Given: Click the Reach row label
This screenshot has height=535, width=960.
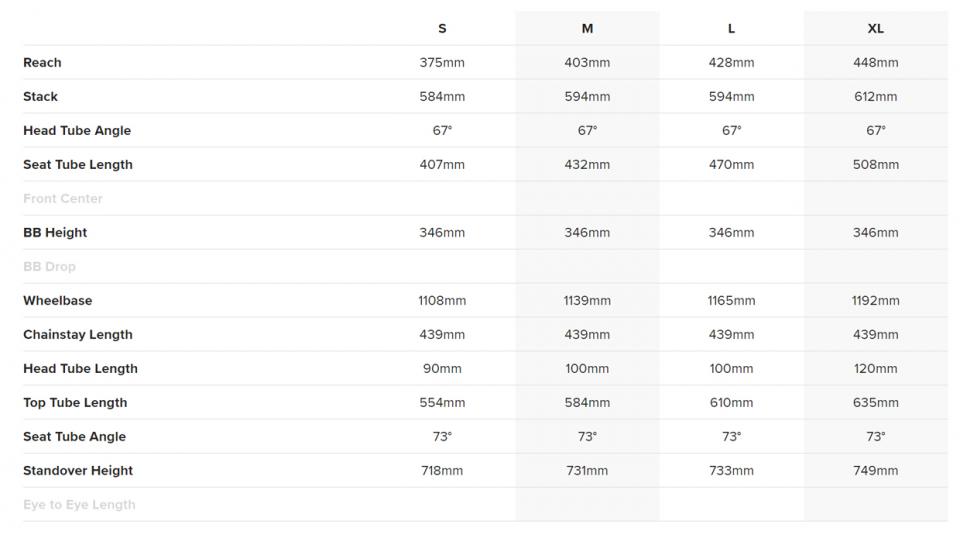Looking at the screenshot, I should [42, 62].
